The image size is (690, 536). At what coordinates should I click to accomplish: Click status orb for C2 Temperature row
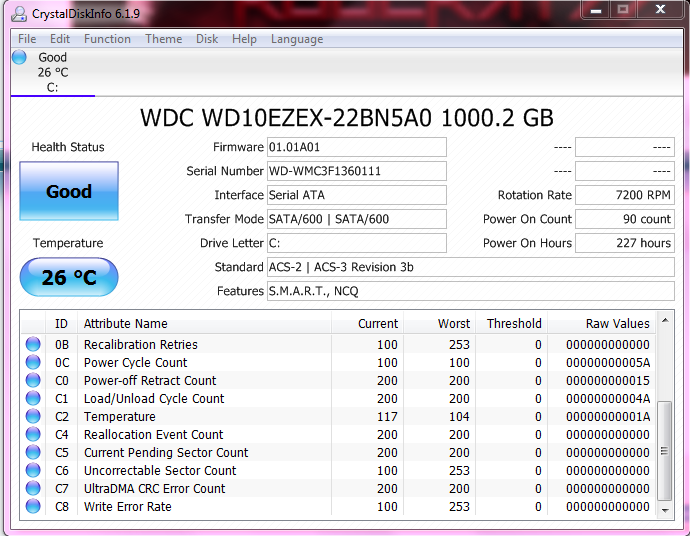(x=33, y=416)
